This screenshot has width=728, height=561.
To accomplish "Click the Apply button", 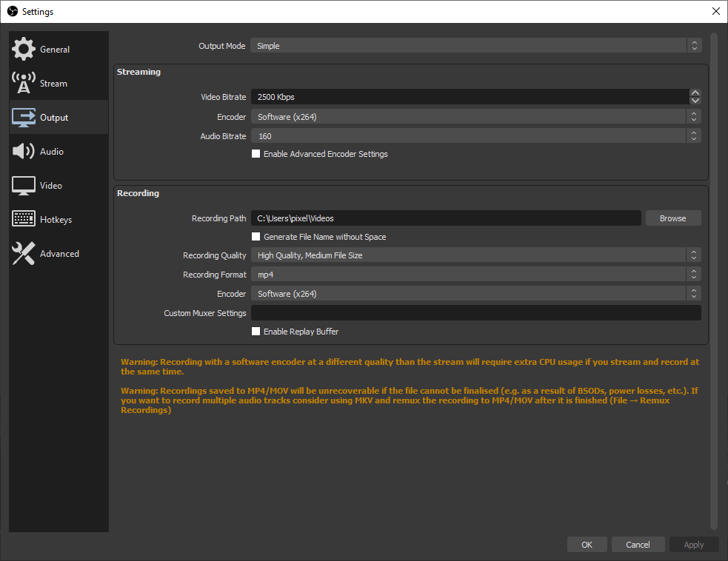I will [x=694, y=544].
